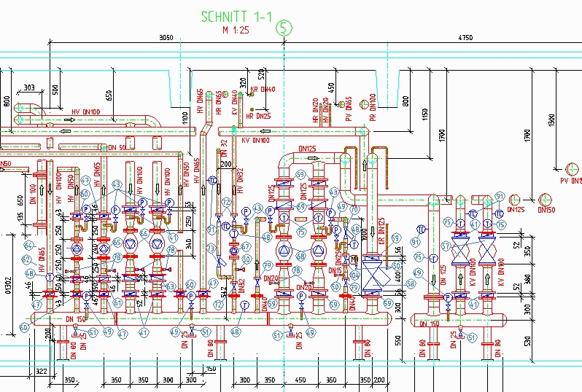Click the circled grid axis marker 5
This screenshot has width=582, height=392.
click(284, 28)
